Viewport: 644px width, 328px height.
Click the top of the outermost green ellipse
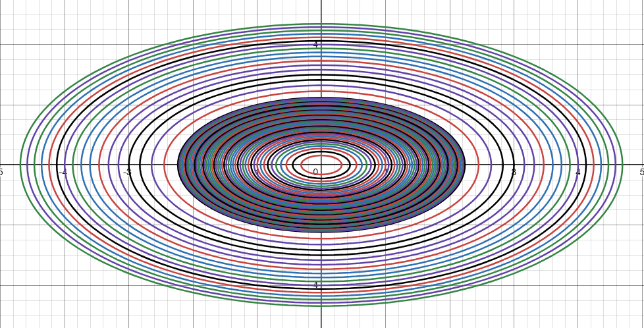321,24
